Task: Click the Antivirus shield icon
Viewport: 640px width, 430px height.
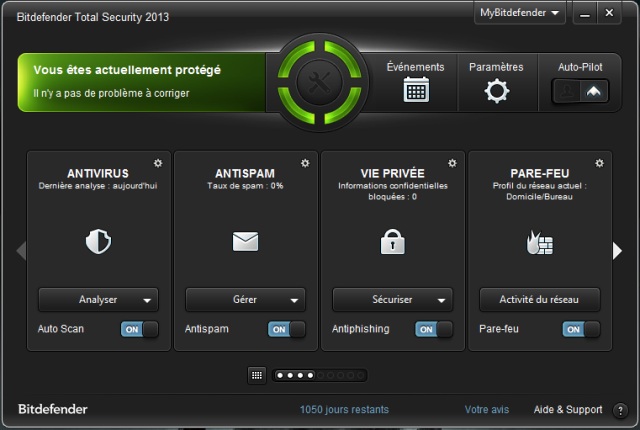Action: pyautogui.click(x=98, y=242)
